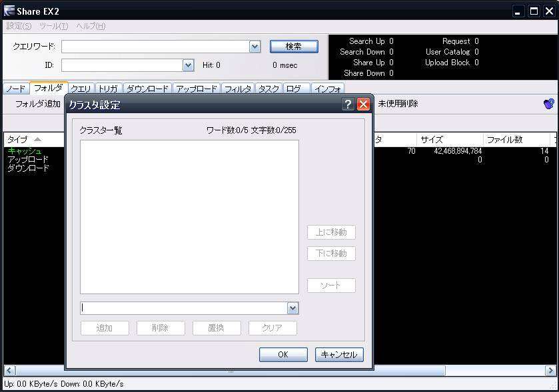Image resolution: width=559 pixels, height=392 pixels.
Task: Select the アップロード tab
Action: pos(197,89)
